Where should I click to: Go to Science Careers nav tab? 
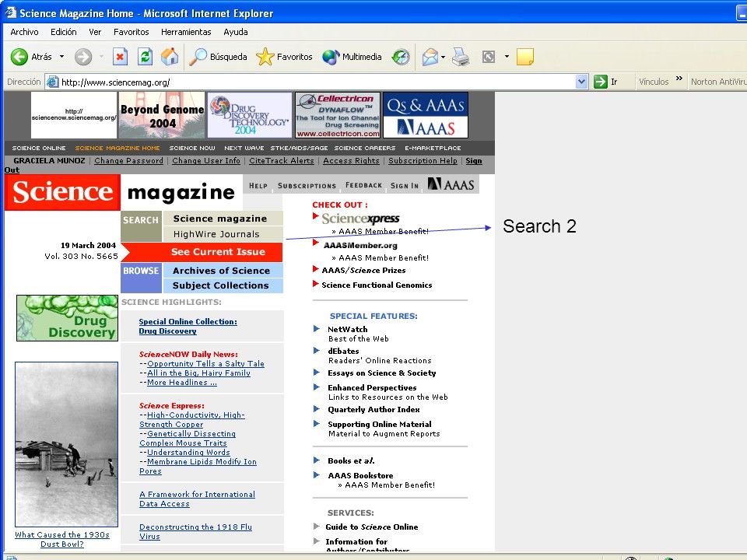pos(365,148)
